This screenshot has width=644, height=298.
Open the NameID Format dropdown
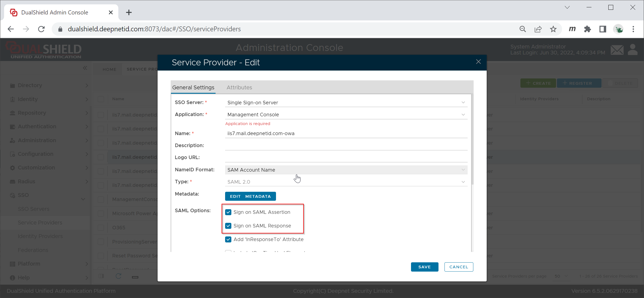point(346,170)
